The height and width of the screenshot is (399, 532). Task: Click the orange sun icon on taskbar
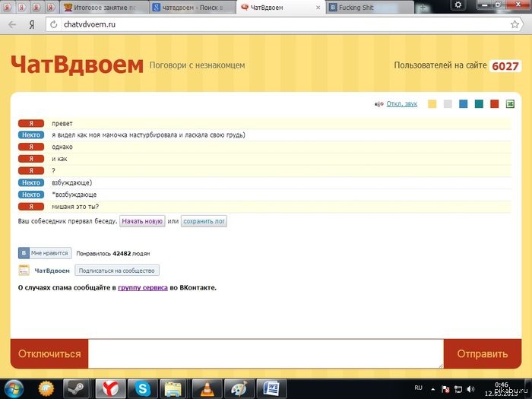46,388
